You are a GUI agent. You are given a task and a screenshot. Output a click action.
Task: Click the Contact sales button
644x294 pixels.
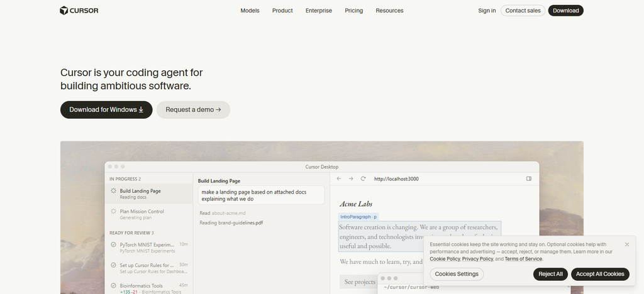[523, 11]
